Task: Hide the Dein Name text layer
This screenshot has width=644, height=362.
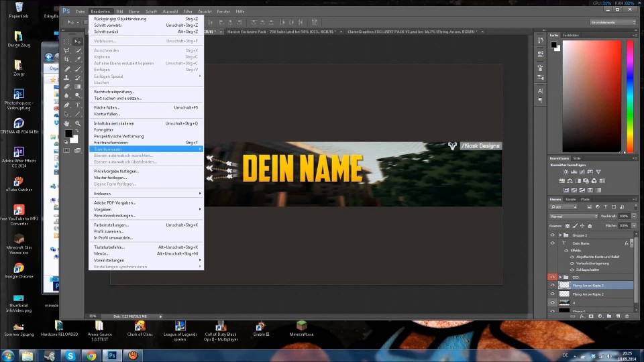Action: [x=552, y=243]
